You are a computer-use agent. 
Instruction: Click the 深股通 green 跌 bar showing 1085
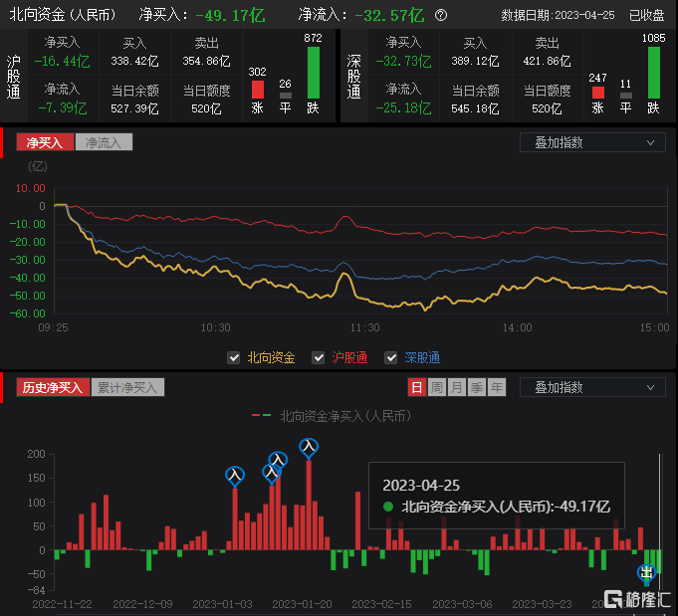[x=654, y=73]
